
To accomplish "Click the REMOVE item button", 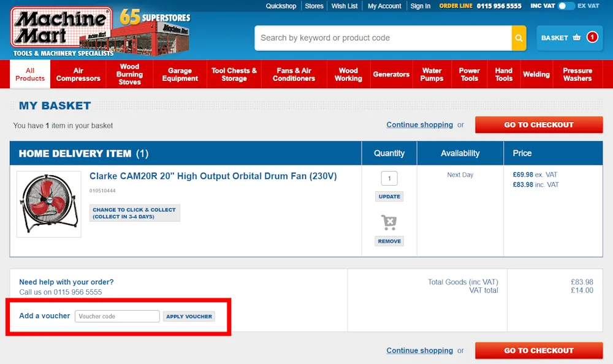I will coord(389,241).
